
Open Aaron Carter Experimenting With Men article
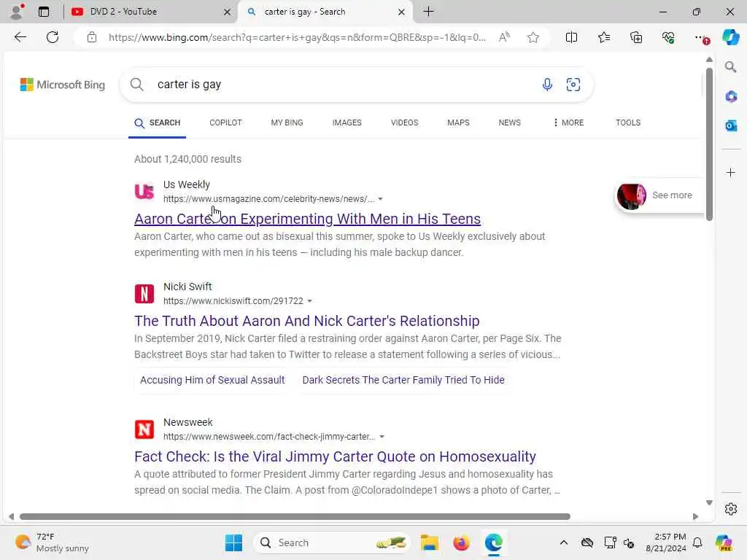click(307, 219)
